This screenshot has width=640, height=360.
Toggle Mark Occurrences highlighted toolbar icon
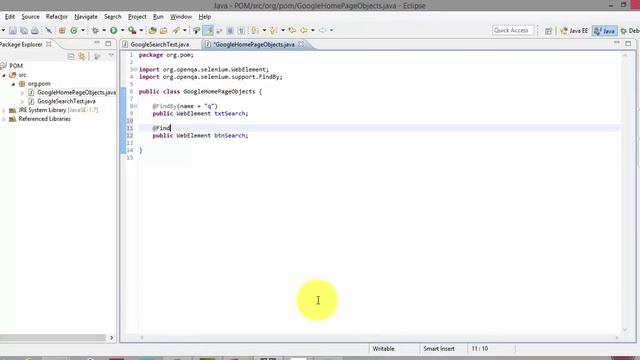pos(208,31)
